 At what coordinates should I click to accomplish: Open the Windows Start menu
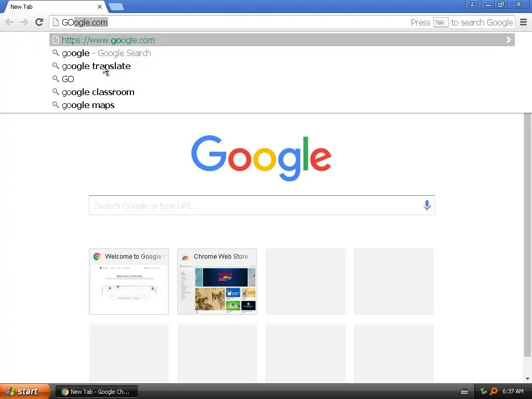pos(25,392)
